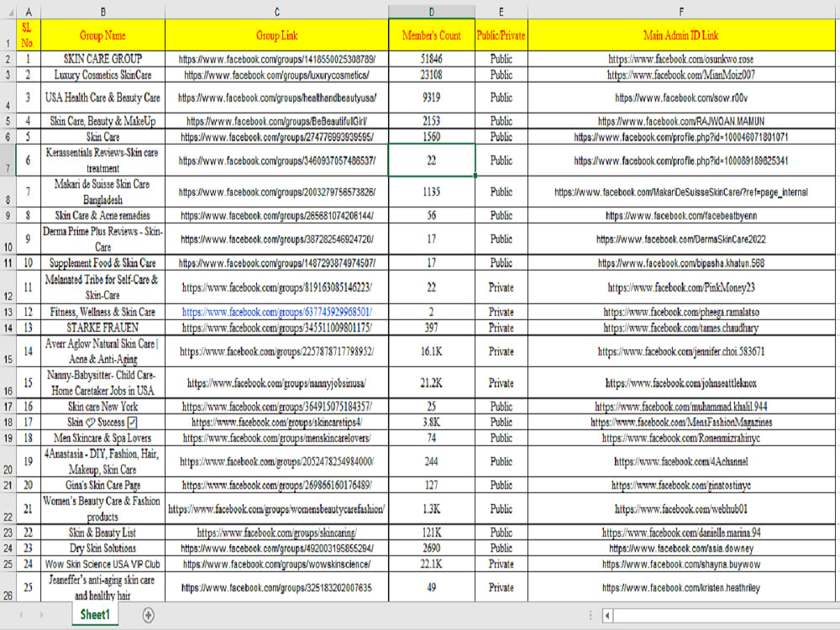Select the RAJWOAN.MAMUN admin link cell

click(x=681, y=121)
